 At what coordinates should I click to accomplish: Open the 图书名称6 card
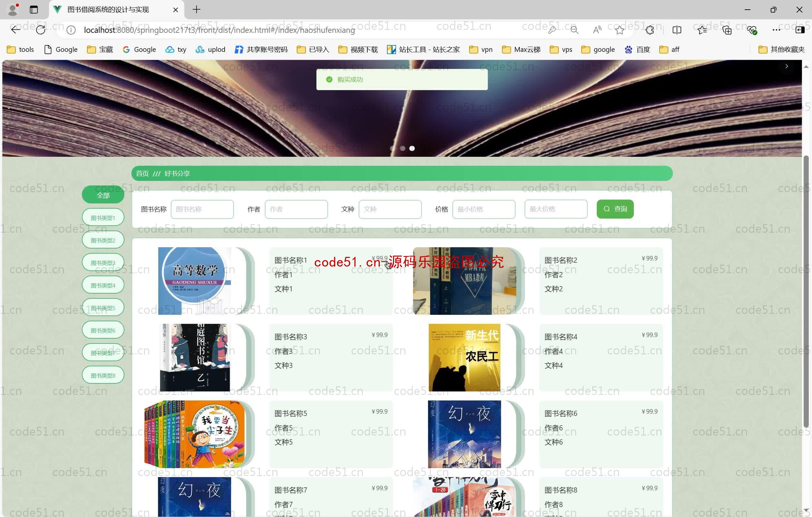coord(601,434)
